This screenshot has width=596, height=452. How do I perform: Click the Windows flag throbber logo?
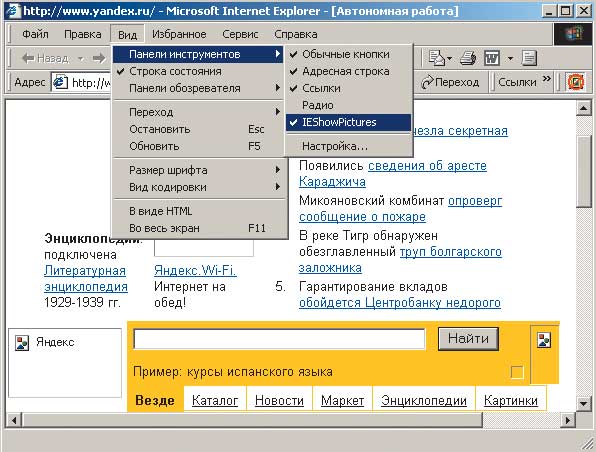coord(574,34)
